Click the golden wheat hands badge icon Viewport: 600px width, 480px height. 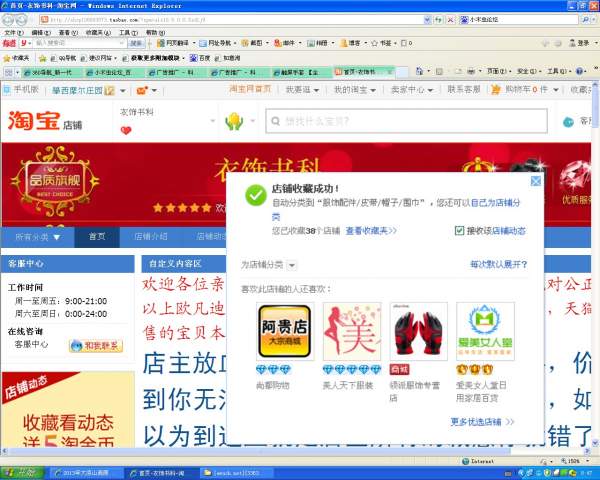tap(234, 121)
